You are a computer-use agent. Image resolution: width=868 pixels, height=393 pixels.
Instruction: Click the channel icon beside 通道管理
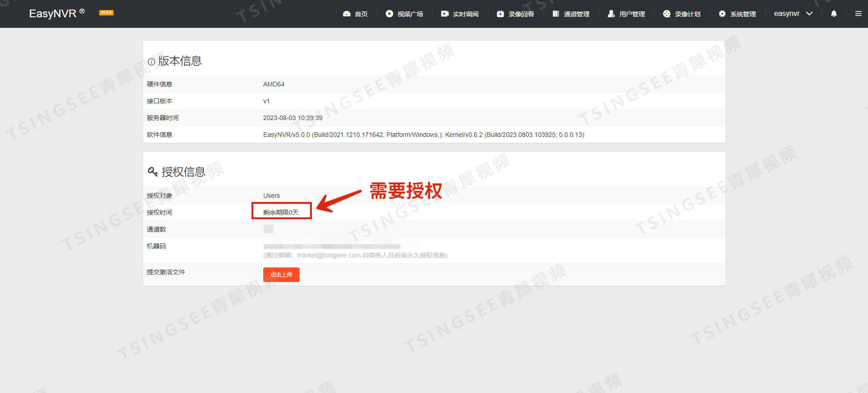pyautogui.click(x=556, y=14)
